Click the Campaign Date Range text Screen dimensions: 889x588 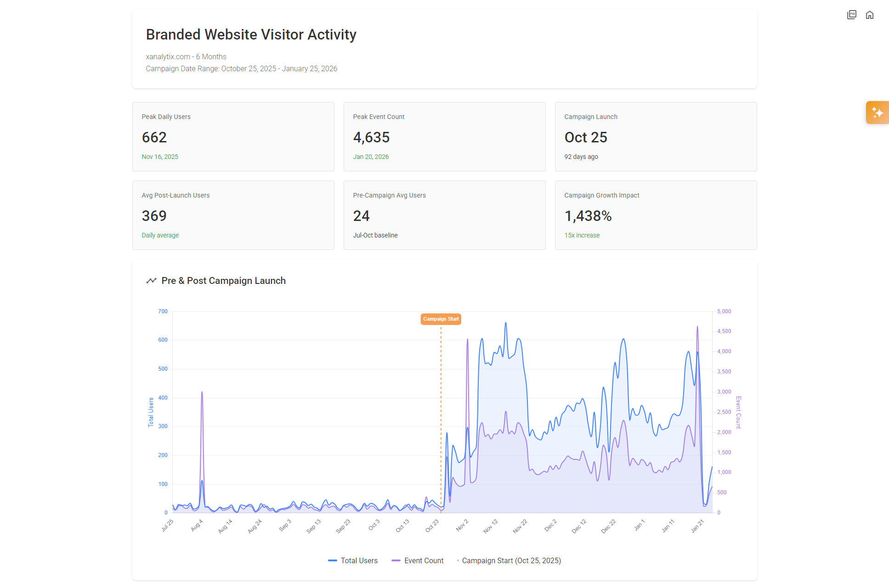point(241,68)
